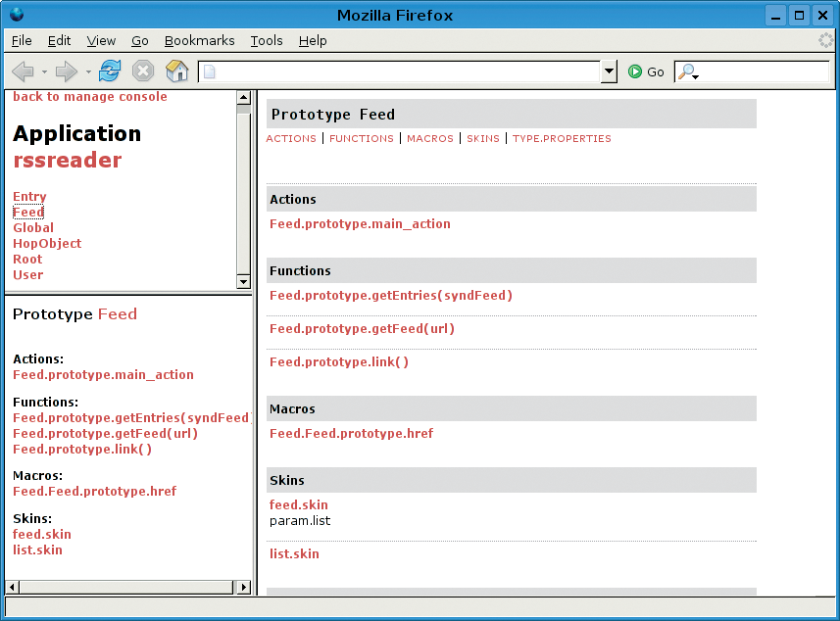Image resolution: width=840 pixels, height=621 pixels.
Task: Maximize the Mozilla Firefox window
Action: point(799,15)
